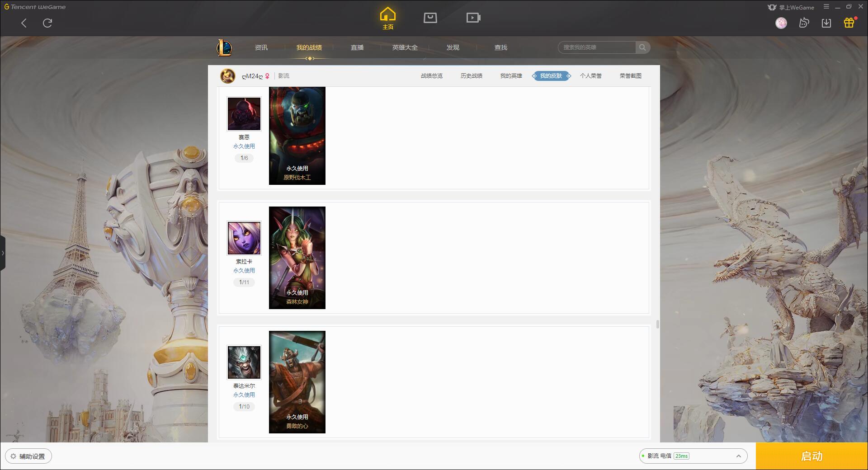Open the 发现 tab
The height and width of the screenshot is (470, 868).
pyautogui.click(x=453, y=47)
